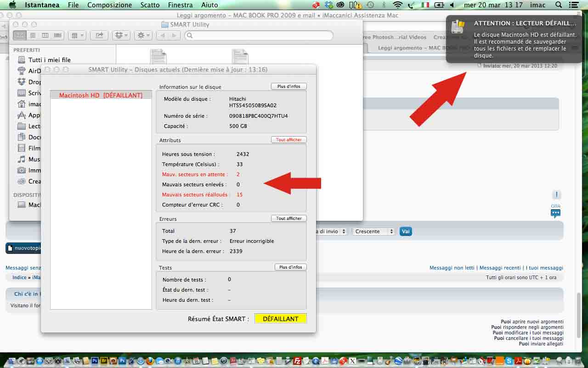This screenshot has height=368, width=588.
Task: Click the Applications sidebar icon
Action: click(x=22, y=115)
